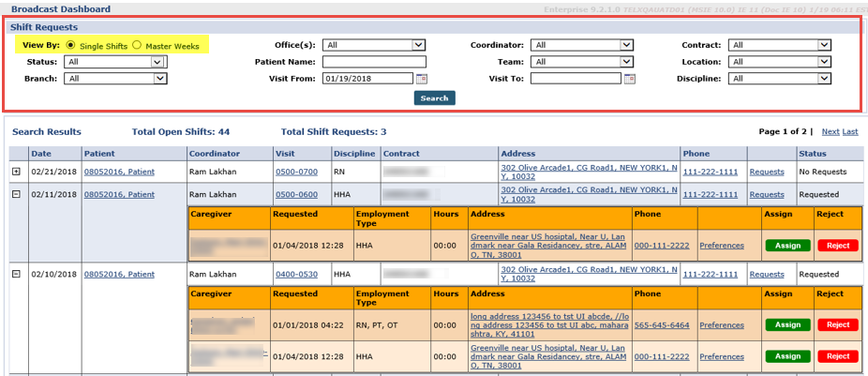Screen dimensions: 868x376
Task: Open the 0500-0700 visit link
Action: [296, 172]
